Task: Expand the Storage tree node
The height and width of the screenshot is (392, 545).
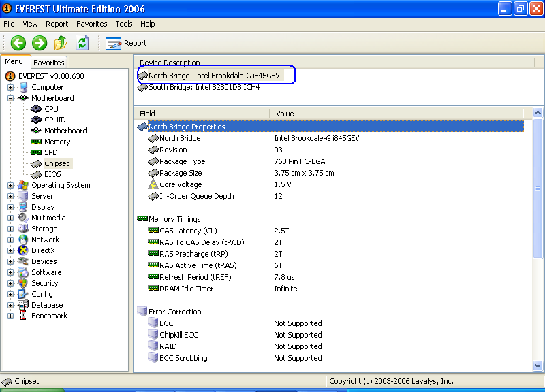Action: [10, 229]
